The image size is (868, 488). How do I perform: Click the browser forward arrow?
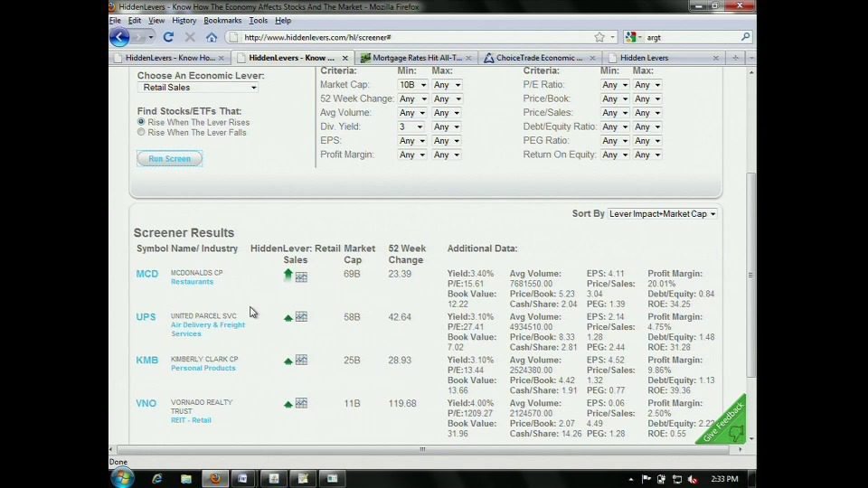coord(138,37)
